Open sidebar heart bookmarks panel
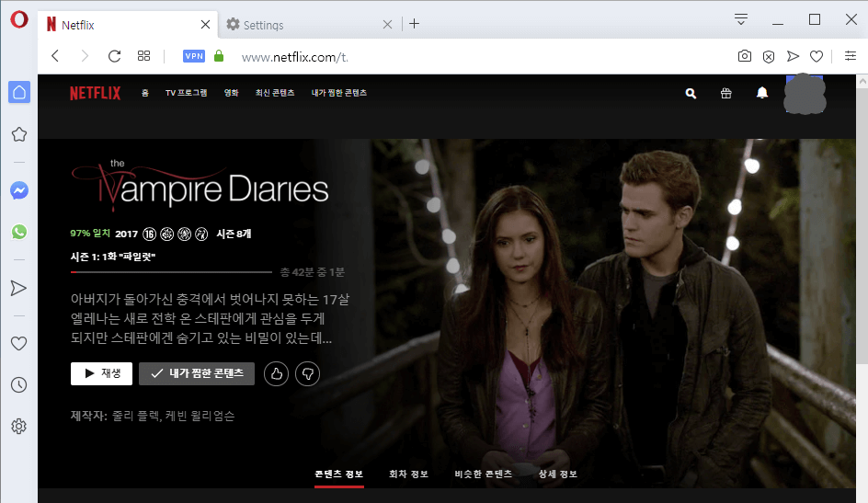This screenshot has height=503, width=868. coord(18,344)
